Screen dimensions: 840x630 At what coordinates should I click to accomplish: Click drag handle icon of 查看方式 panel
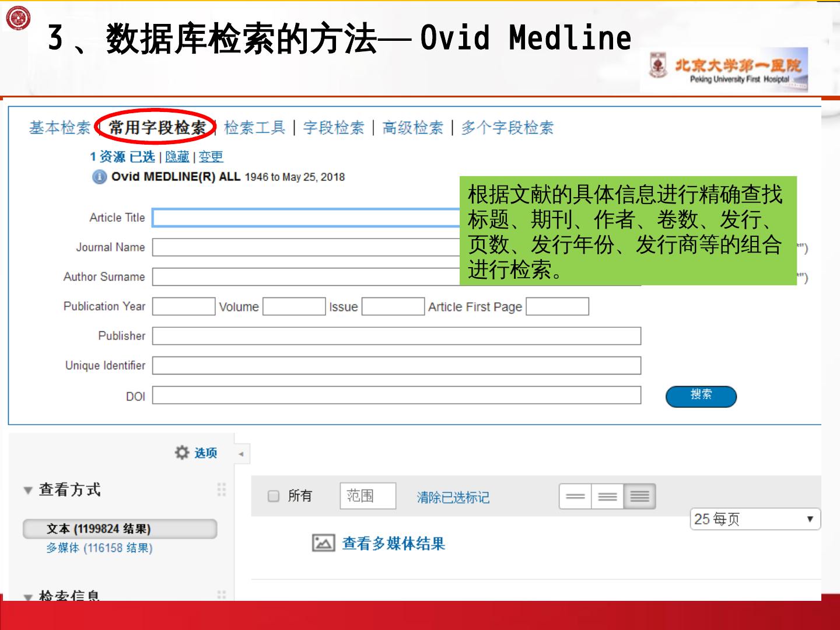coord(221,489)
